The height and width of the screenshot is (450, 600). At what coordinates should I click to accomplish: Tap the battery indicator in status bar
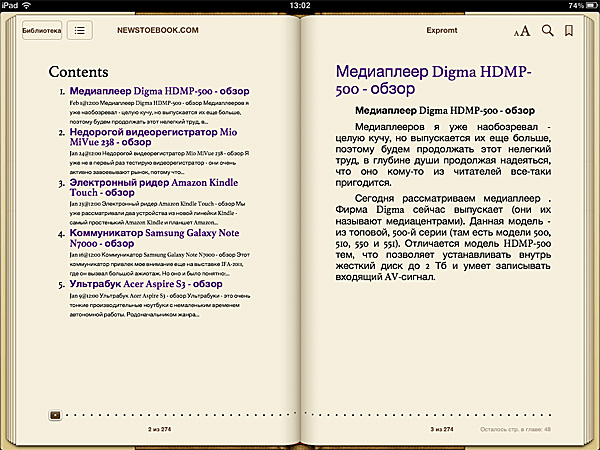[583, 6]
